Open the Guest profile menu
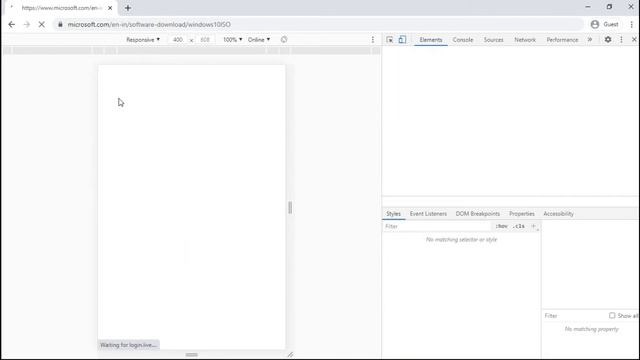The height and width of the screenshot is (360, 640). [x=604, y=24]
